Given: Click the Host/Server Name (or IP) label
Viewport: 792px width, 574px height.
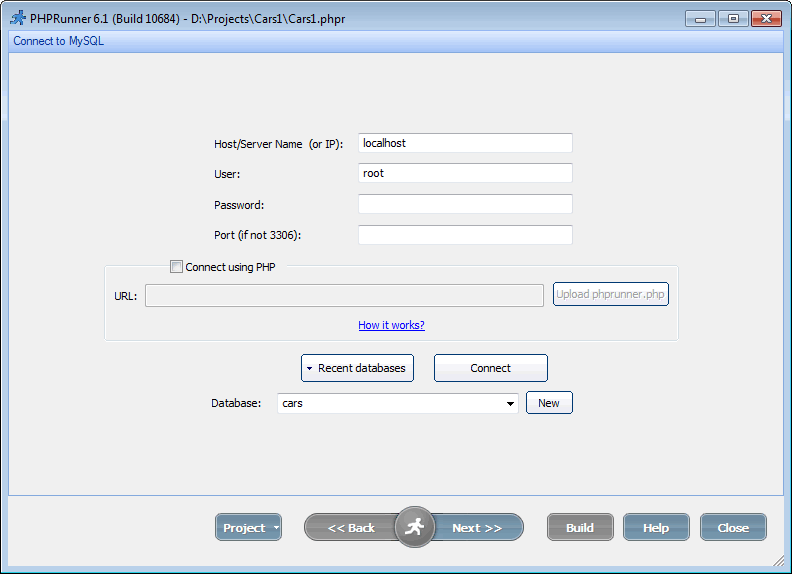Looking at the screenshot, I should (x=278, y=144).
